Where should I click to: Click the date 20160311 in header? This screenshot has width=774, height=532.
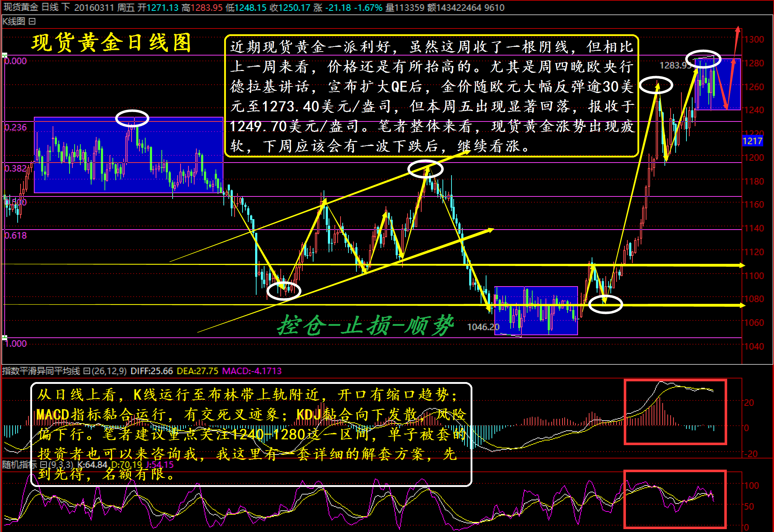point(94,7)
